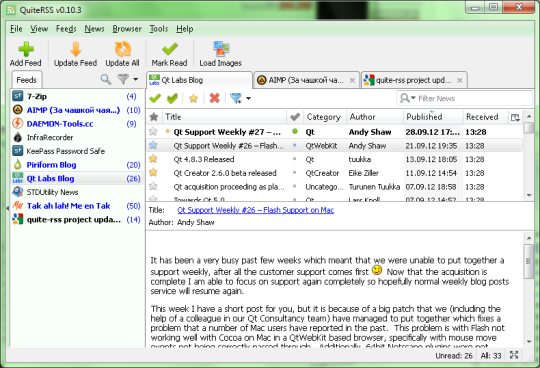
Task: Toggle star on Qt acquisition proceeding row
Action: pos(153,187)
